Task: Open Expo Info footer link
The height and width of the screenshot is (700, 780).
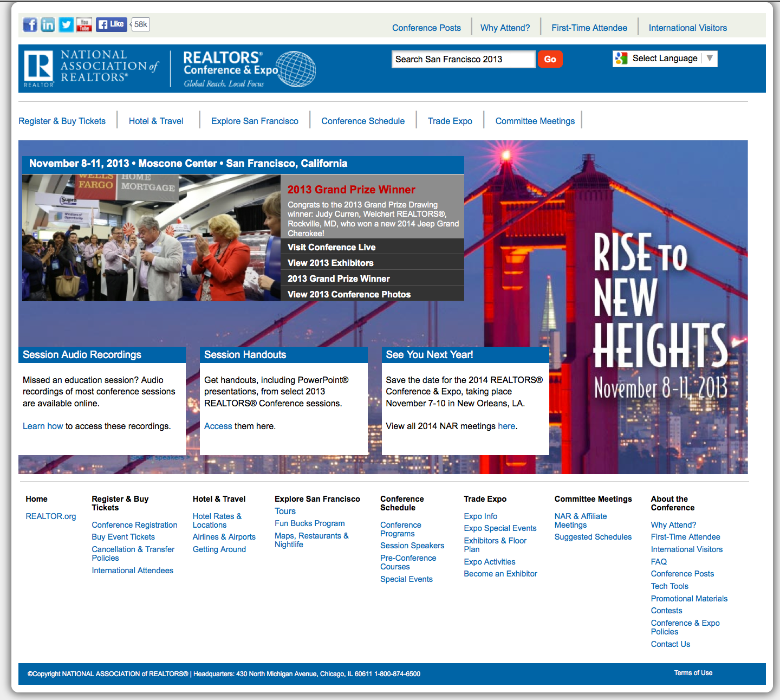Action: [x=480, y=516]
